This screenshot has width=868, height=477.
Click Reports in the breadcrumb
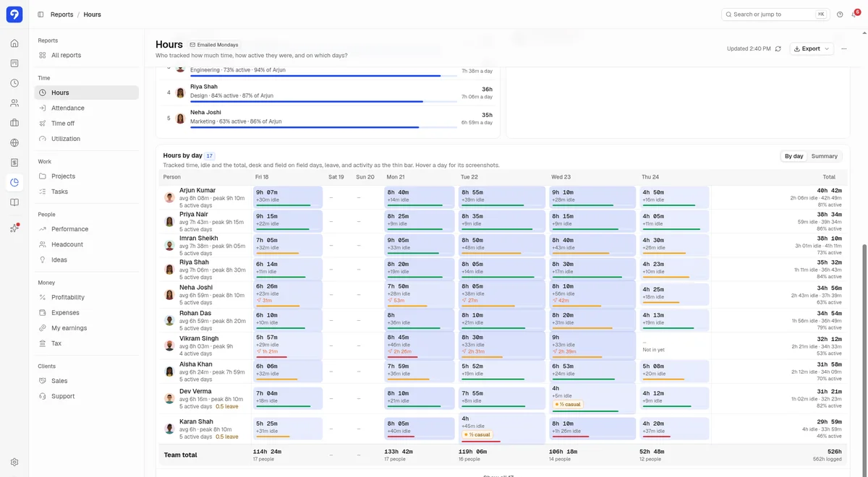tap(61, 14)
